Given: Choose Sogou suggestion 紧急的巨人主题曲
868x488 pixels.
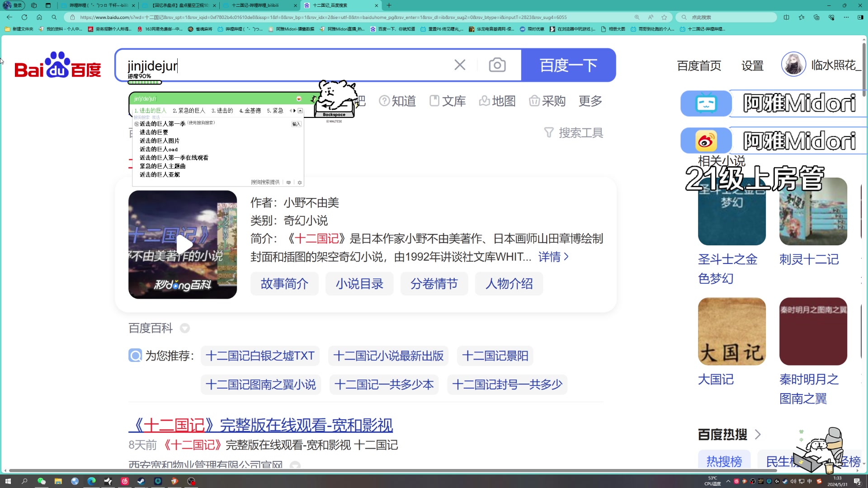Looking at the screenshot, I should [x=162, y=166].
